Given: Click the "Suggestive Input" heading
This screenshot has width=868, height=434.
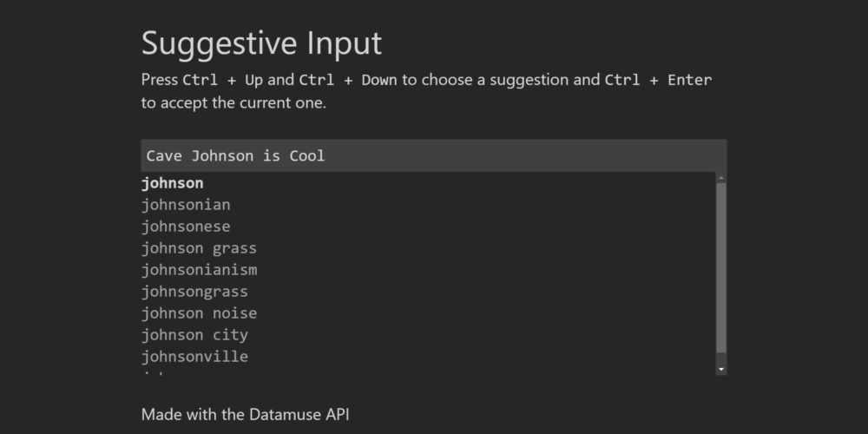Looking at the screenshot, I should pyautogui.click(x=261, y=43).
